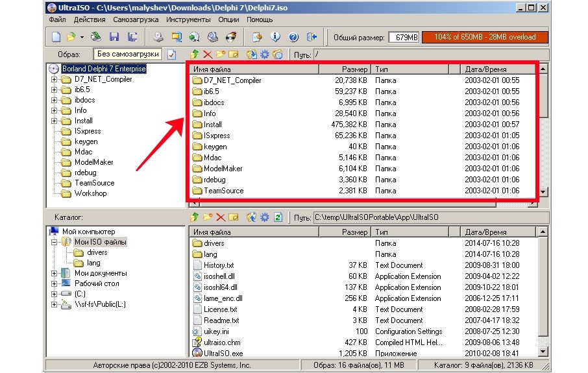Open dropdown arrow beside Open folder icon

82,37
